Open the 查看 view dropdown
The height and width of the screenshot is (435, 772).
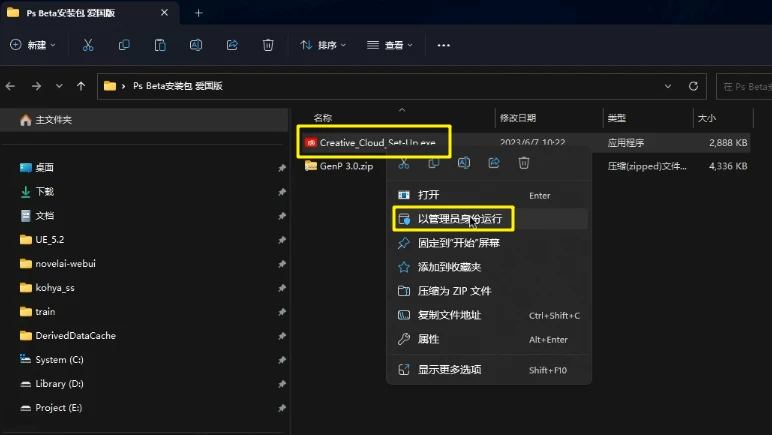(389, 45)
